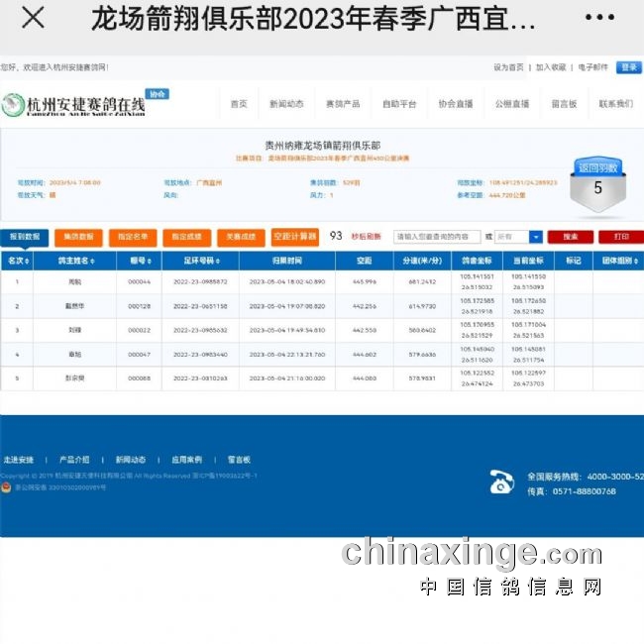Switch to the 报到数据 tab

click(x=25, y=237)
